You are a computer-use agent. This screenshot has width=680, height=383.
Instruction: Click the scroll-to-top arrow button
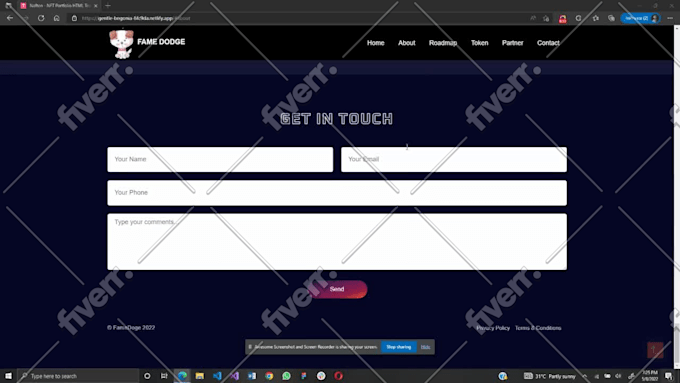coord(655,350)
